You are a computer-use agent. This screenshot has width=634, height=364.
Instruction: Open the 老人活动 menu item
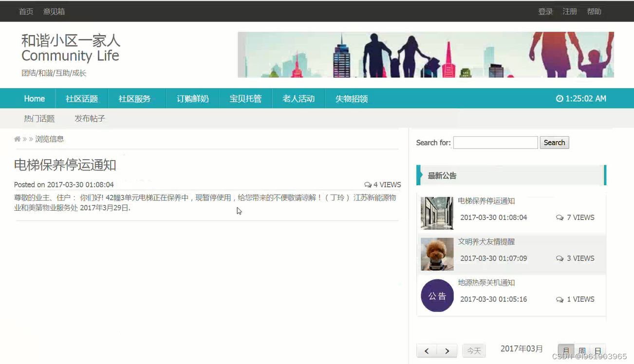click(298, 99)
